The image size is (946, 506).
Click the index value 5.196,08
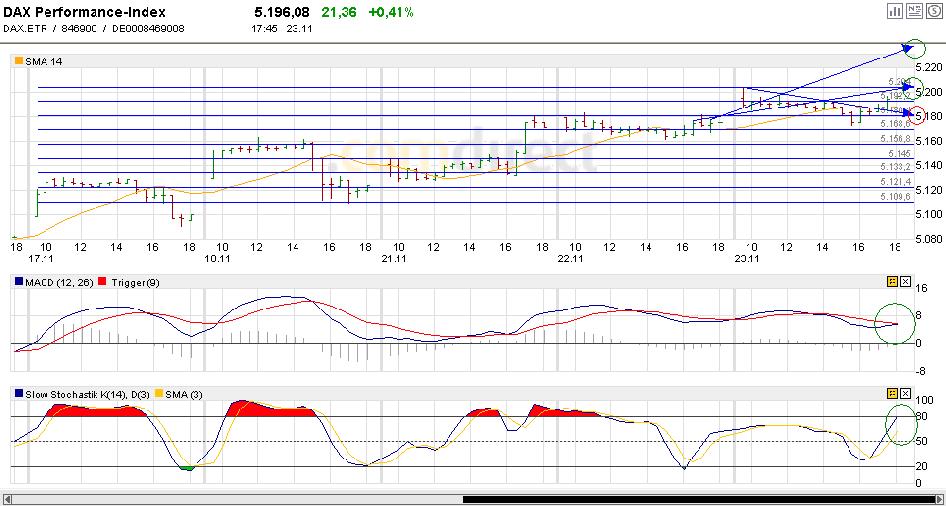281,11
